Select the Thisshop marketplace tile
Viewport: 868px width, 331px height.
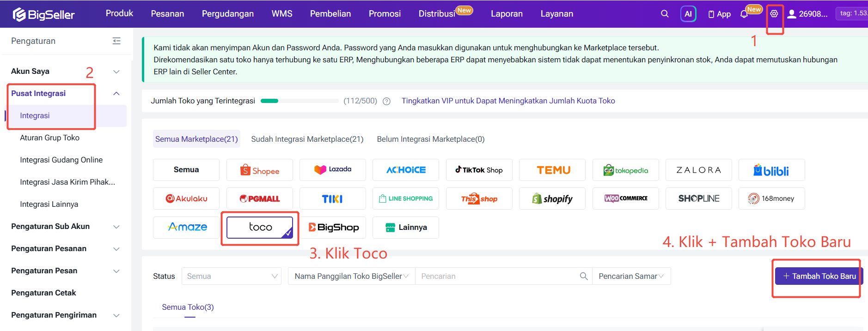click(x=479, y=199)
